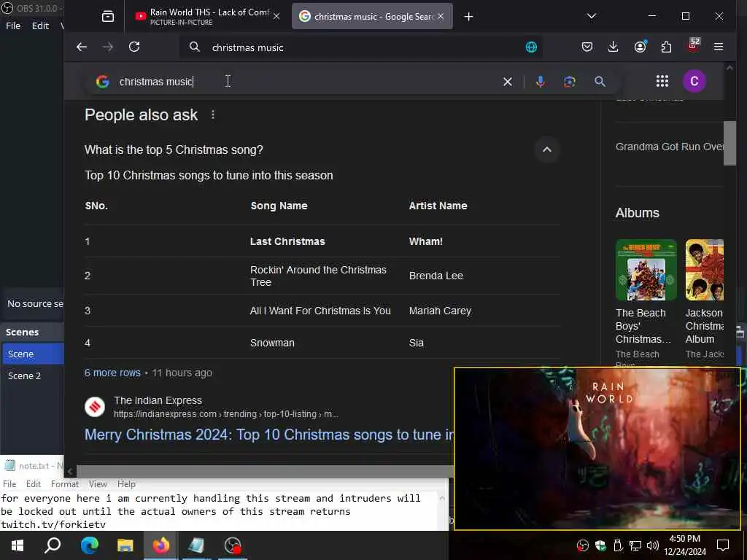This screenshot has width=747, height=560.
Task: Open Firefox account icon
Action: pyautogui.click(x=640, y=46)
